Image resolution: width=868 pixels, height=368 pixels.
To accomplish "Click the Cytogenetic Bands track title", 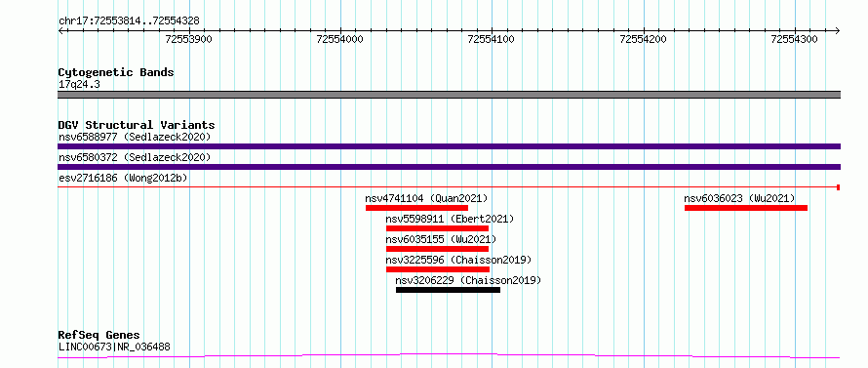I will coord(116,72).
